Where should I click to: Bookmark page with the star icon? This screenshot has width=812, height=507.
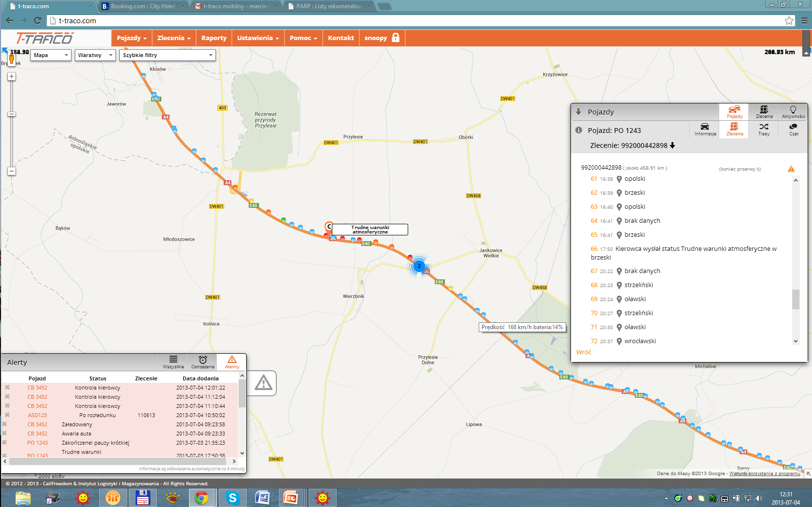(x=789, y=20)
